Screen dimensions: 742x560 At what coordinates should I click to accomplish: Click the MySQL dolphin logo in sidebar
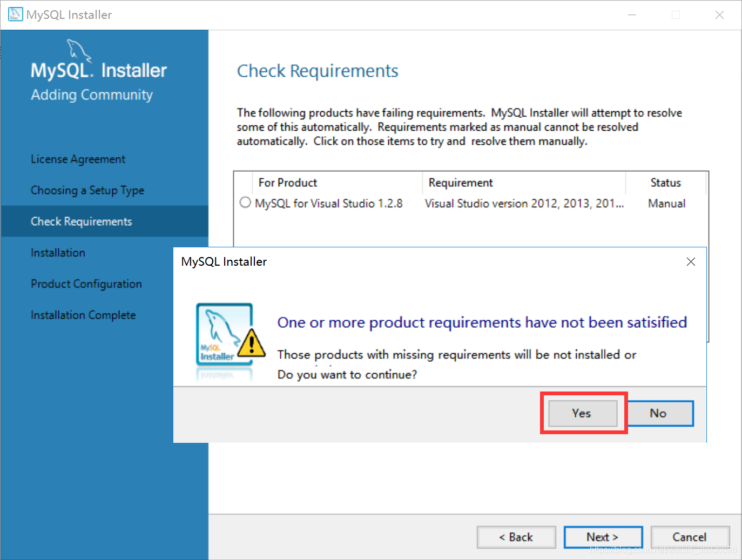(x=79, y=50)
